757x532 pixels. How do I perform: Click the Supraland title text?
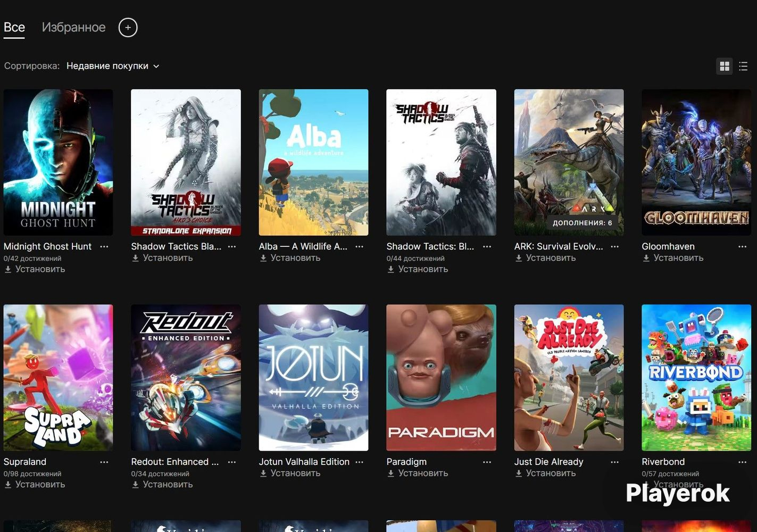(x=25, y=462)
